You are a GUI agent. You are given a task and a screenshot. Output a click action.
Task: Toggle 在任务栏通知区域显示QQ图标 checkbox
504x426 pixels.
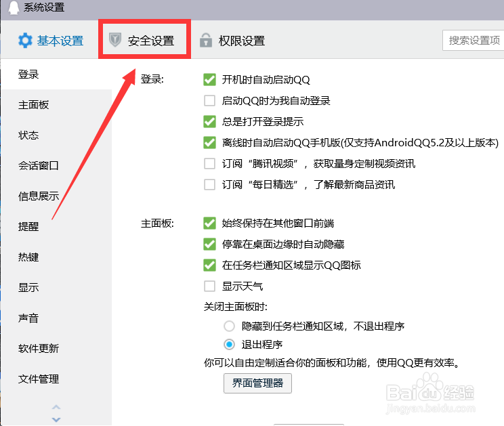click(209, 265)
